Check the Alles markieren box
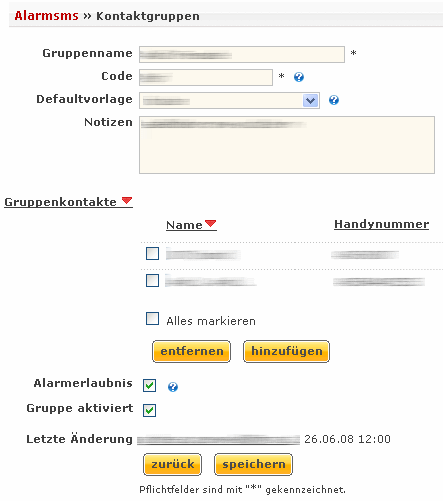Viewport: 443px width, 501px height. 152,318
